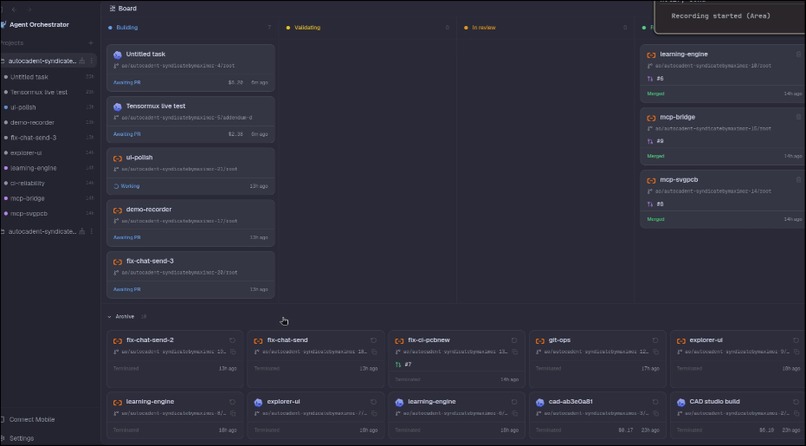
Task: Click the orange agent icon on fix-chat-send-3 card
Action: tap(117, 262)
